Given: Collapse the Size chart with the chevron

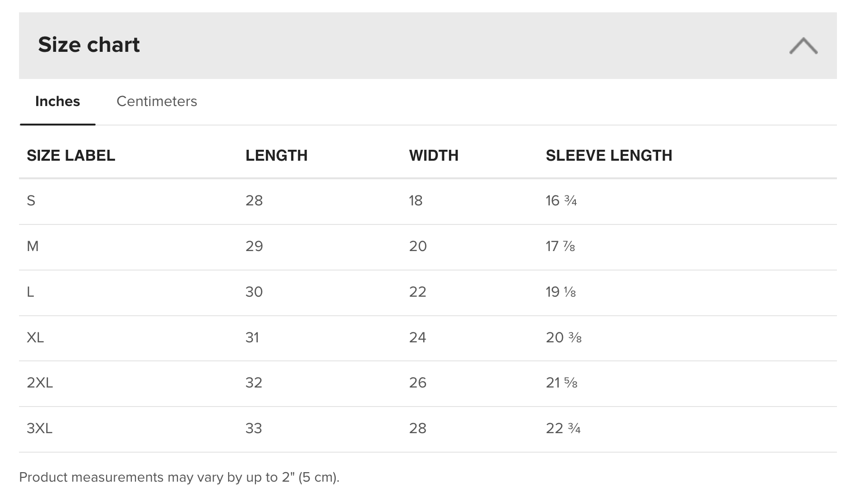Looking at the screenshot, I should pos(803,46).
